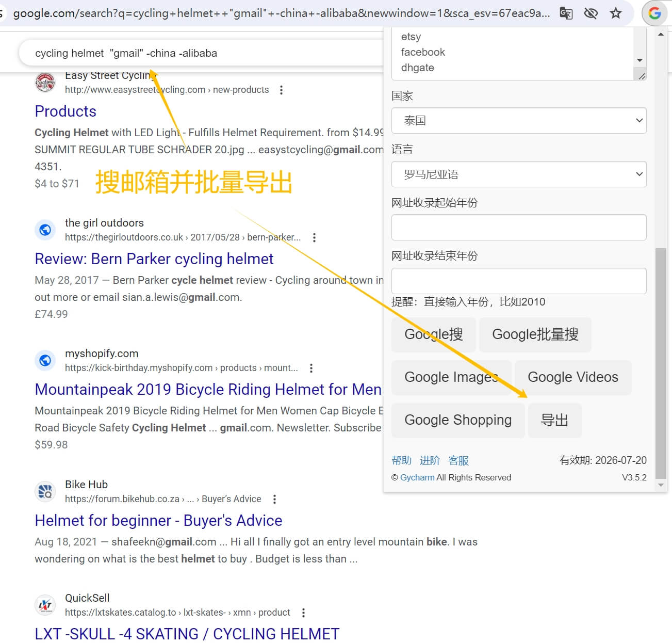Click the $4 to $71 price range
This screenshot has width=672, height=643.
click(x=57, y=184)
